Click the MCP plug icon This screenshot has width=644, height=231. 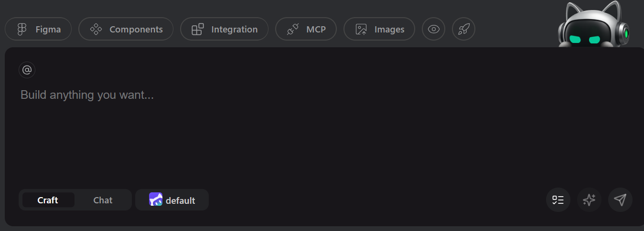[293, 29]
